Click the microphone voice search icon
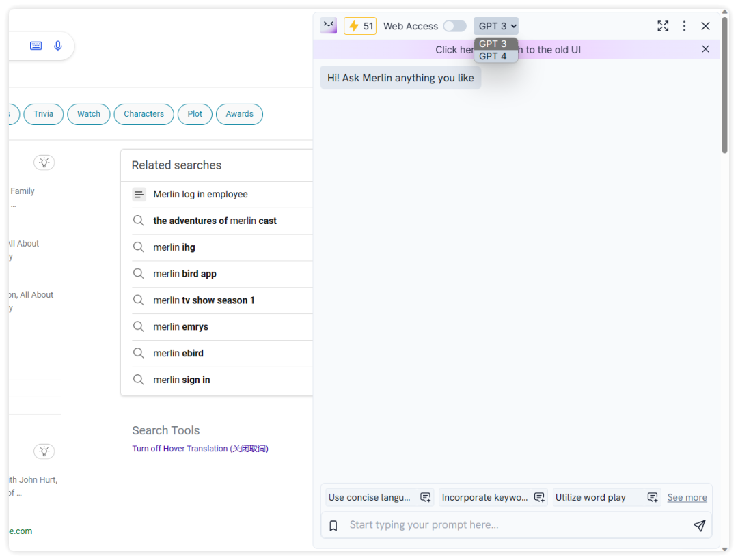This screenshot has height=560, width=738. click(58, 46)
